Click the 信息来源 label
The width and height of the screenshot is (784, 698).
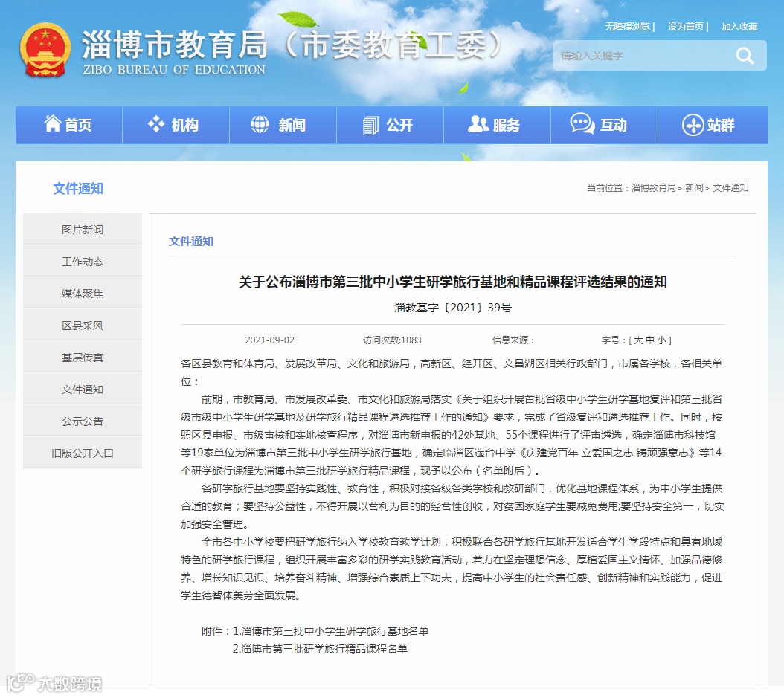pyautogui.click(x=513, y=340)
